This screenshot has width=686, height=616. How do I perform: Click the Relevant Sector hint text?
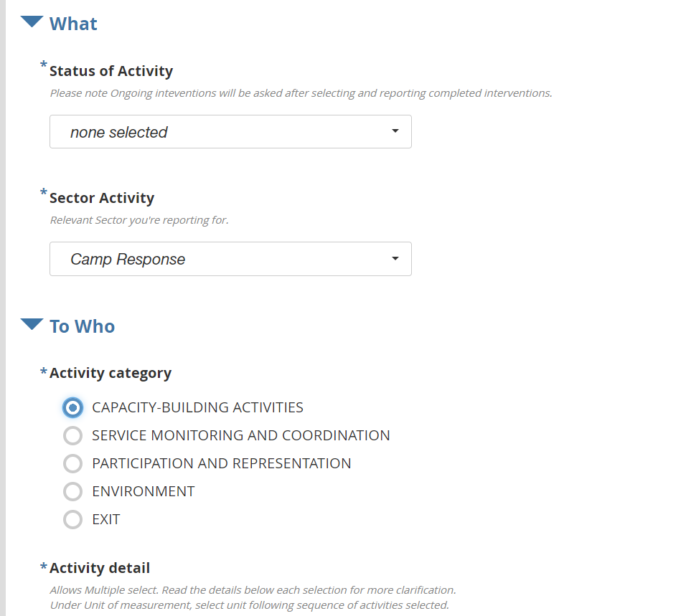[139, 220]
